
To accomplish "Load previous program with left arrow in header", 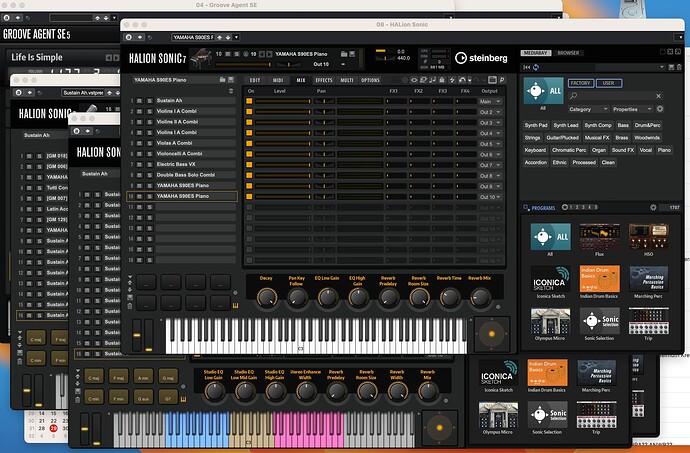I will coord(262,54).
